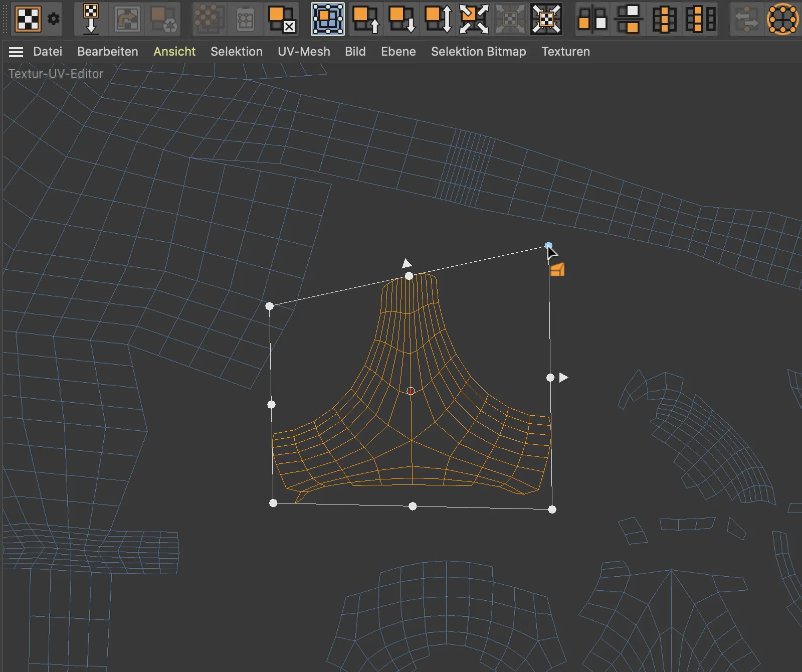The image size is (802, 672).
Task: Expand the hamburger menu left of Datei
Action: point(16,52)
